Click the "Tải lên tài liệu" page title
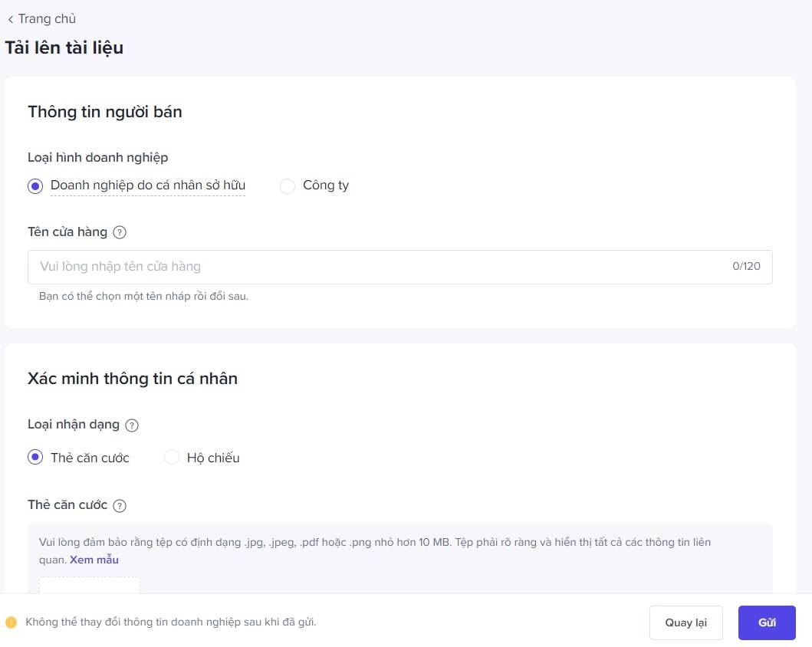This screenshot has width=812, height=647. [64, 48]
